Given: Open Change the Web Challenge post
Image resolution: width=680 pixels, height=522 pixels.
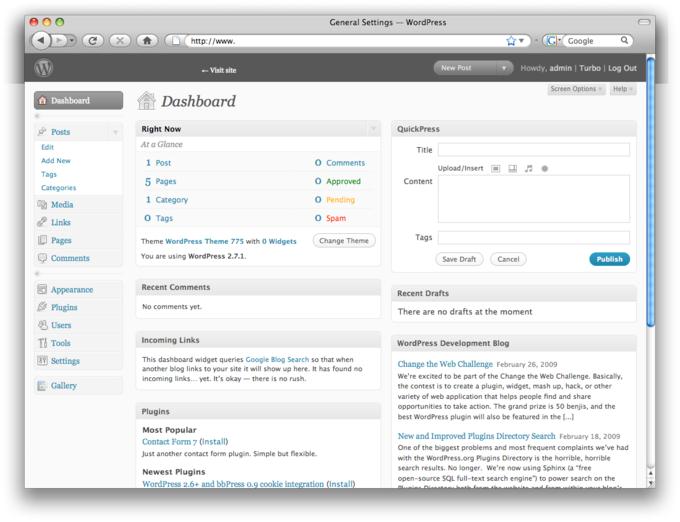Looking at the screenshot, I should coord(445,364).
